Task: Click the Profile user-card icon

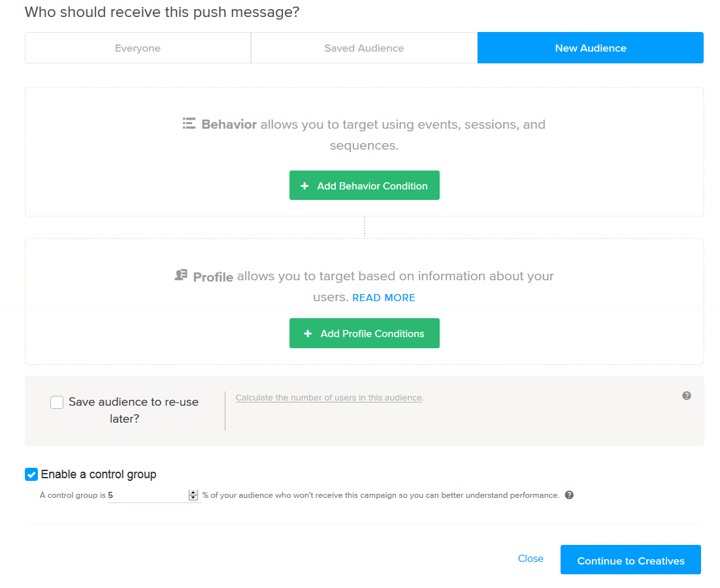Action: click(x=181, y=275)
